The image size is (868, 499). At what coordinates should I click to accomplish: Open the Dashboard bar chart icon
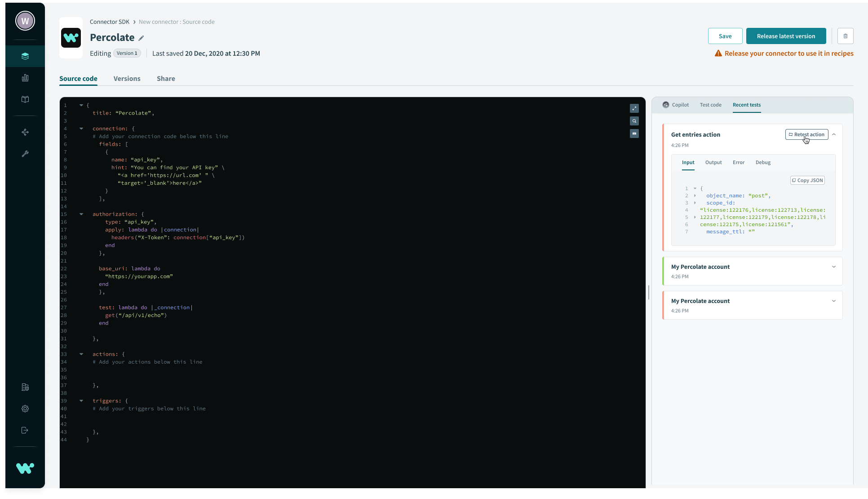[25, 78]
